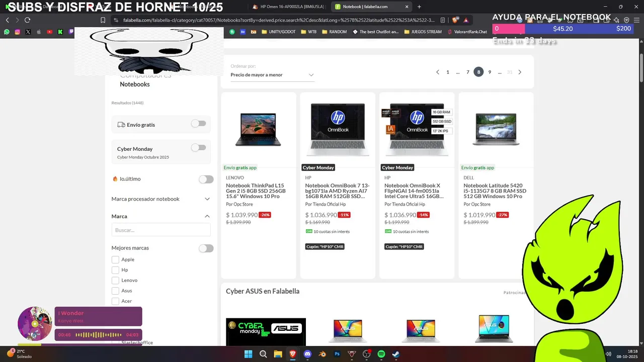Open the X bookmark icon

point(28,32)
